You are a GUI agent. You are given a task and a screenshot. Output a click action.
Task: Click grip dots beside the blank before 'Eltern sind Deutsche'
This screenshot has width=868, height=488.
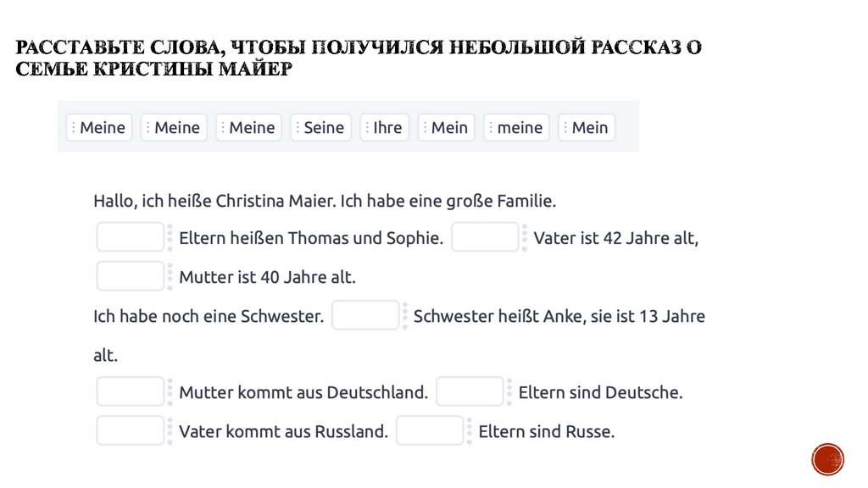[x=509, y=392]
